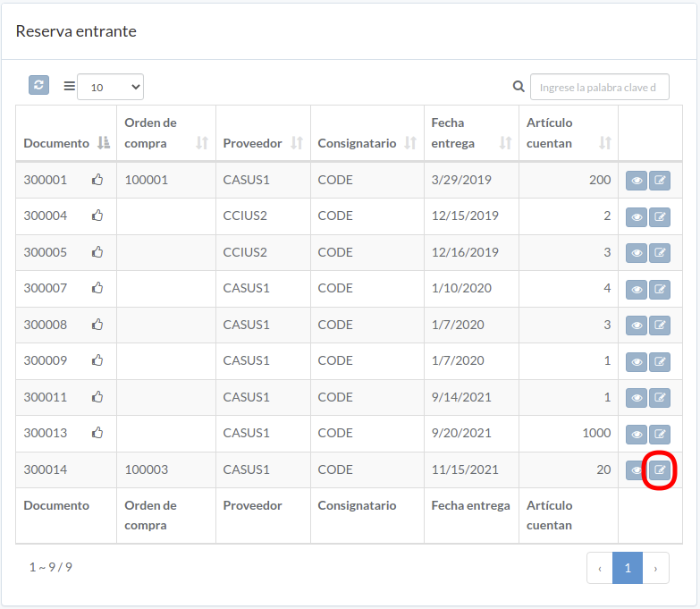This screenshot has width=700, height=609.
Task: Click article count 200 in row 300001
Action: point(600,180)
